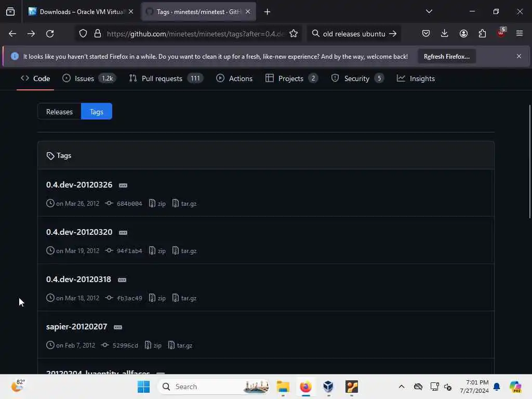532x399 pixels.
Task: Open the Extensions puzzle icon
Action: 482,33
